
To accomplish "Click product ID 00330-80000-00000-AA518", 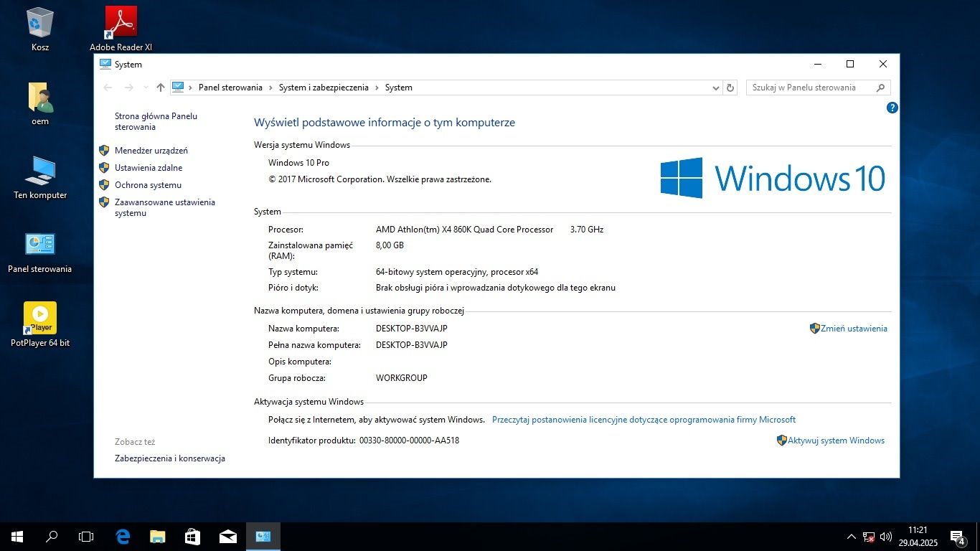I will pos(409,441).
